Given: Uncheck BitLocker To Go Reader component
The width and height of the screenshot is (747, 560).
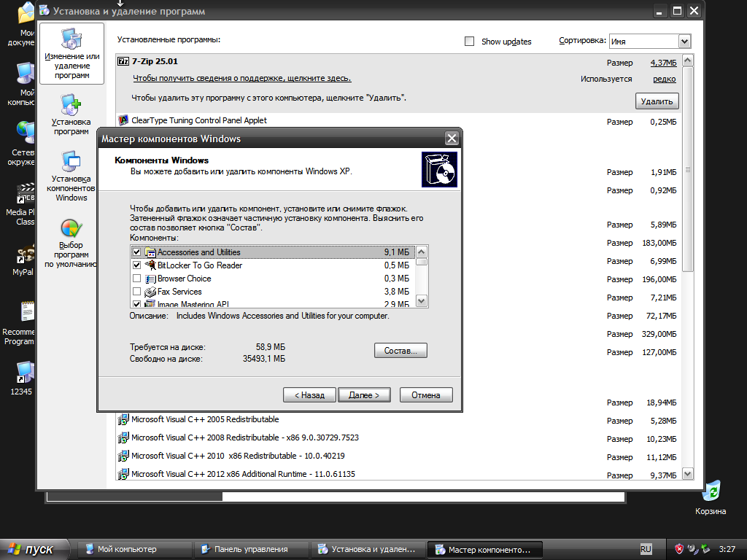Looking at the screenshot, I should (x=136, y=265).
